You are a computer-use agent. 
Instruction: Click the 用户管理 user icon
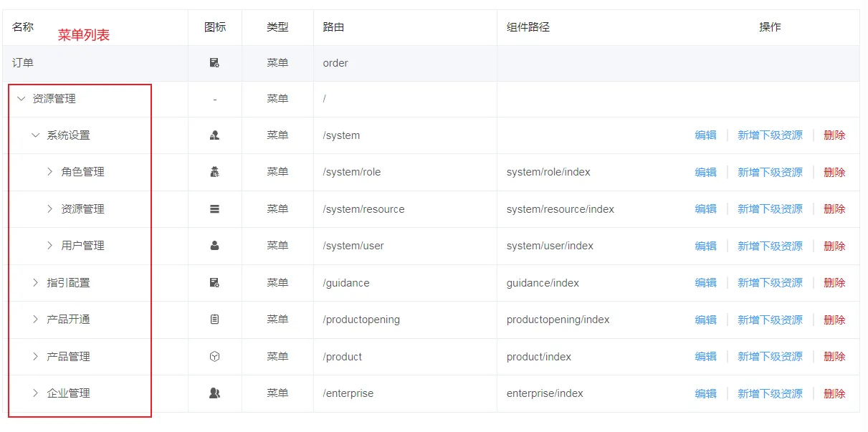coord(214,246)
